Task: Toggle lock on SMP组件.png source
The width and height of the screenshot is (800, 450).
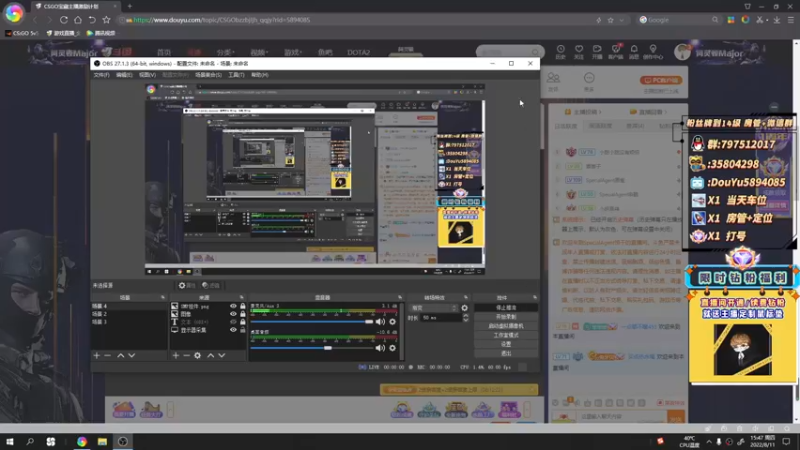Action: click(243, 306)
